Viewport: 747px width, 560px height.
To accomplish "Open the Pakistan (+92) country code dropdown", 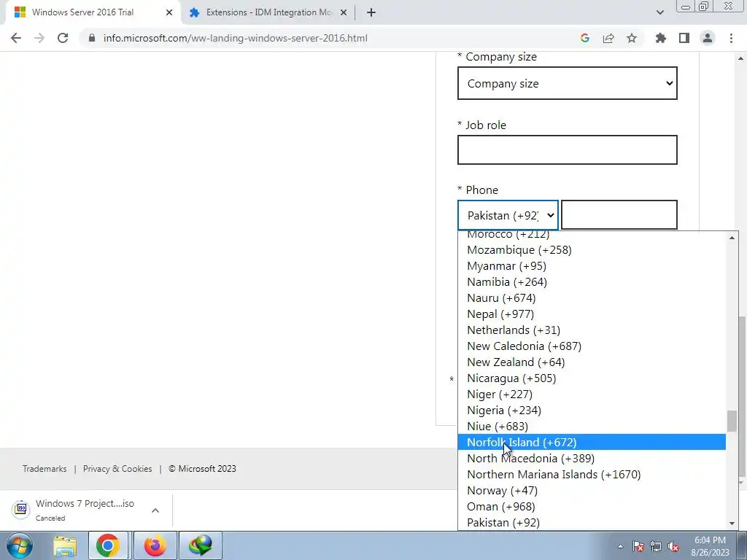I will tap(508, 215).
